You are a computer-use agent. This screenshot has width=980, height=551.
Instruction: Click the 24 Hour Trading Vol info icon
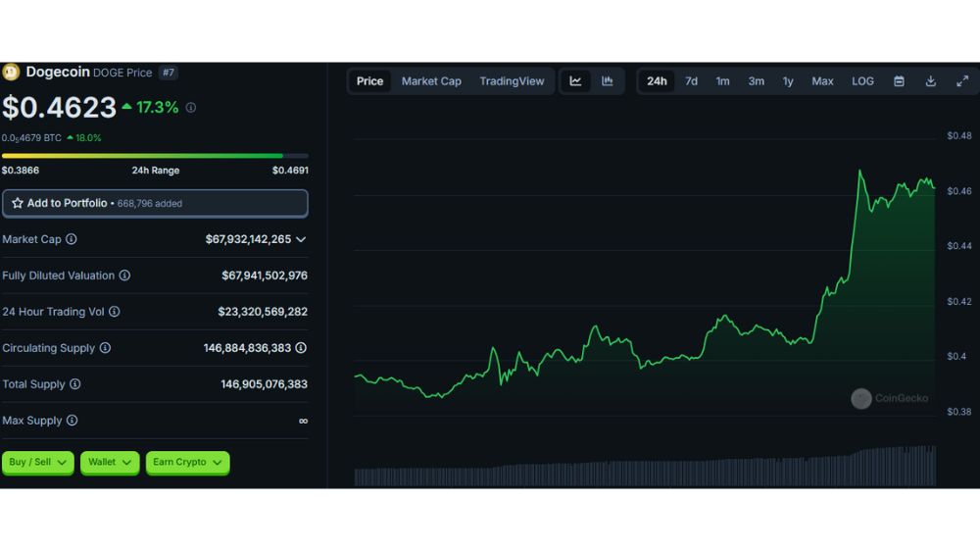click(x=114, y=312)
